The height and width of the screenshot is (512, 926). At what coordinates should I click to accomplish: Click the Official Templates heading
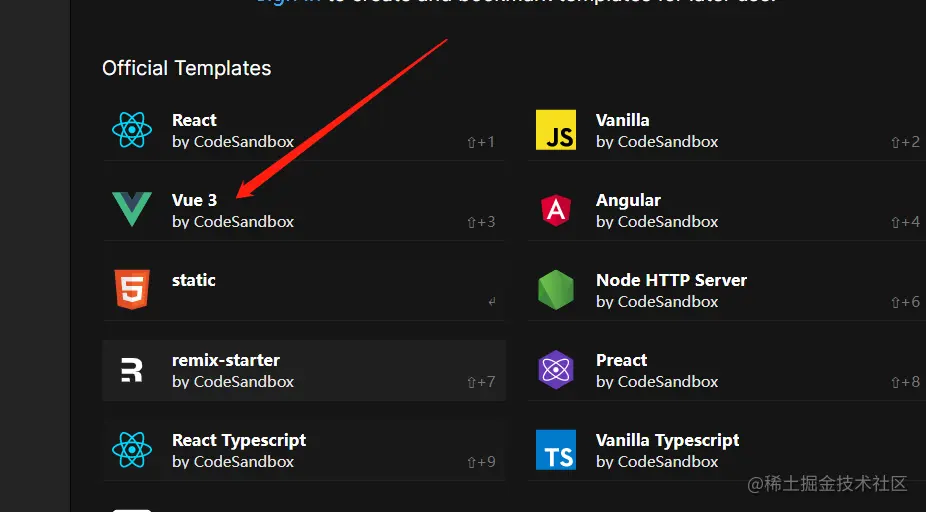click(x=187, y=68)
